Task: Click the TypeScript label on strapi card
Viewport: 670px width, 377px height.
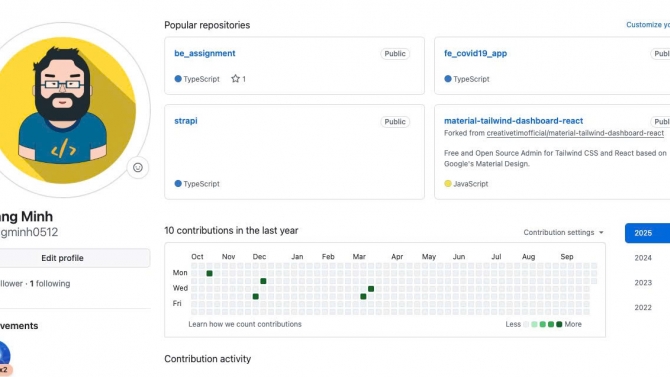Action: point(201,184)
